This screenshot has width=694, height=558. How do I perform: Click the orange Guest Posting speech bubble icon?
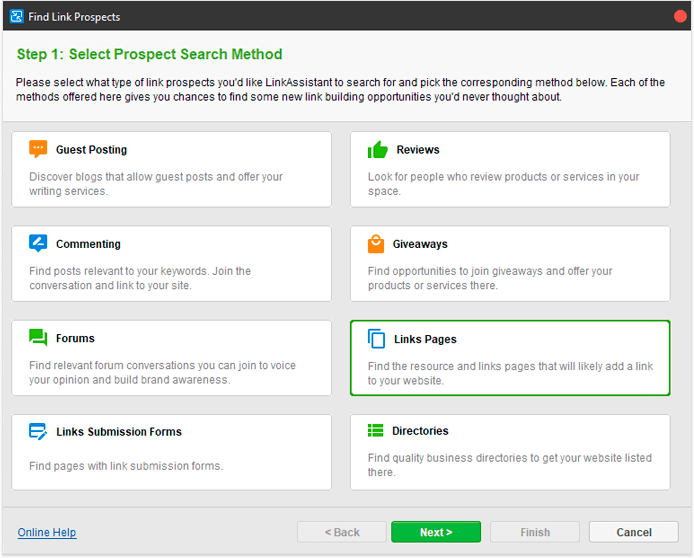pyautogui.click(x=38, y=149)
